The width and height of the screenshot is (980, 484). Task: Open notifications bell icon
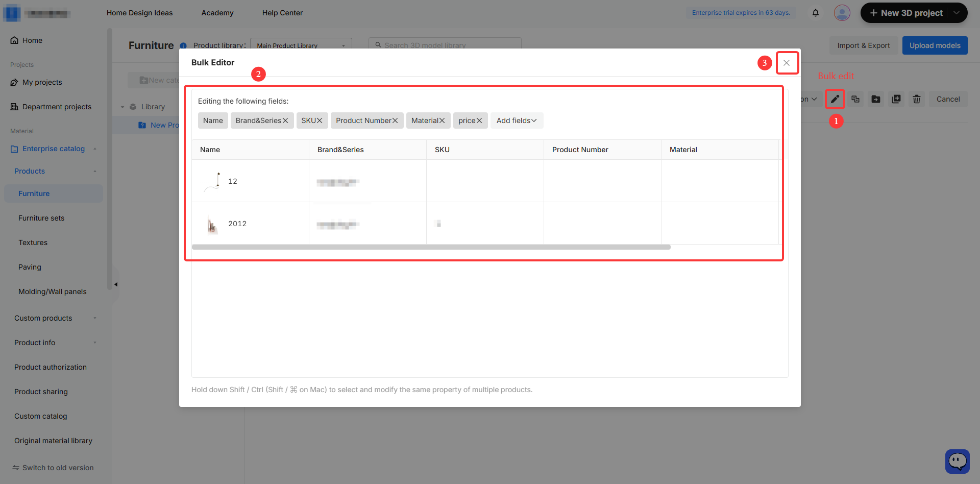click(816, 13)
